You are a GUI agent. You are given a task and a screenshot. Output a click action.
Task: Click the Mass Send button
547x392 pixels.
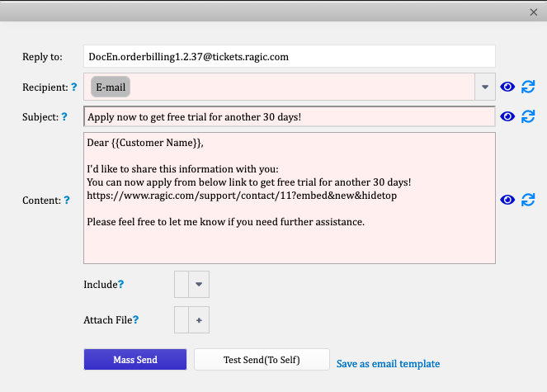pyautogui.click(x=135, y=360)
